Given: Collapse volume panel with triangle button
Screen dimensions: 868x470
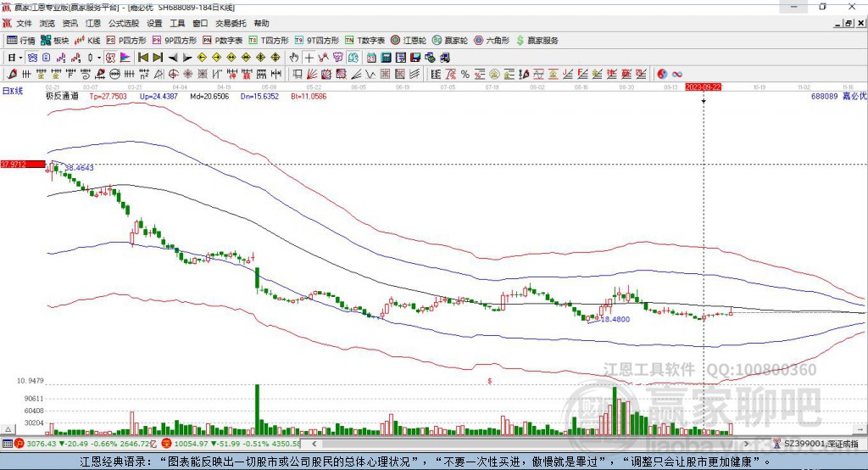Looking at the screenshot, I should [x=8, y=429].
